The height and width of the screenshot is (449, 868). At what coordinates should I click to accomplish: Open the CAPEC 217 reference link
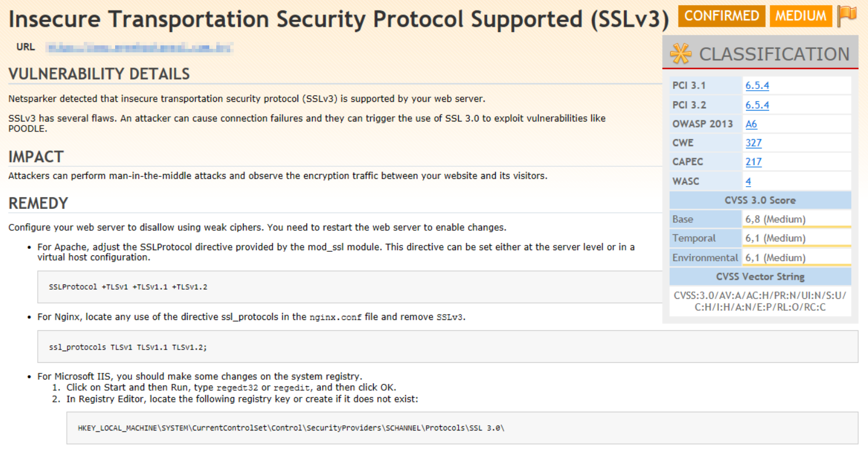753,162
